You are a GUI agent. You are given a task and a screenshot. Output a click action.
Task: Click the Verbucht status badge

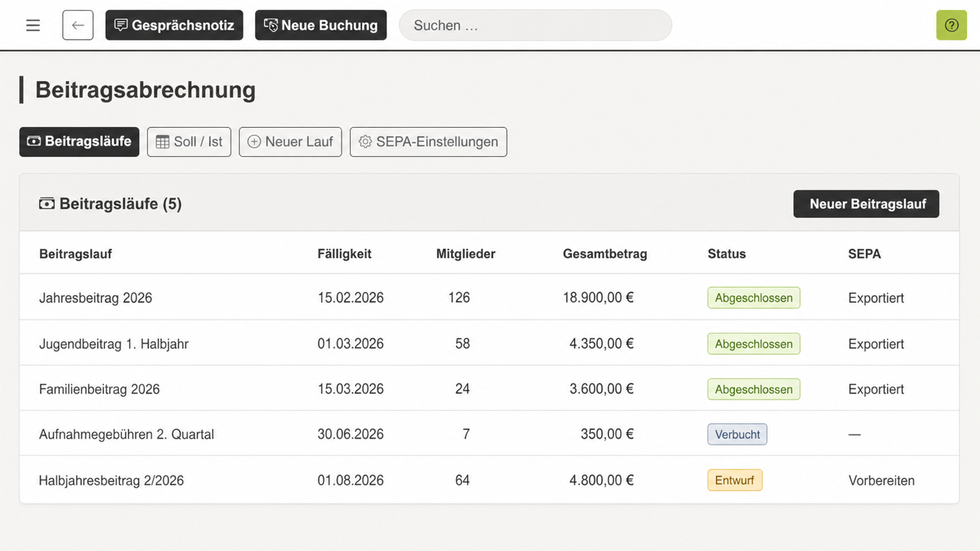[737, 434]
